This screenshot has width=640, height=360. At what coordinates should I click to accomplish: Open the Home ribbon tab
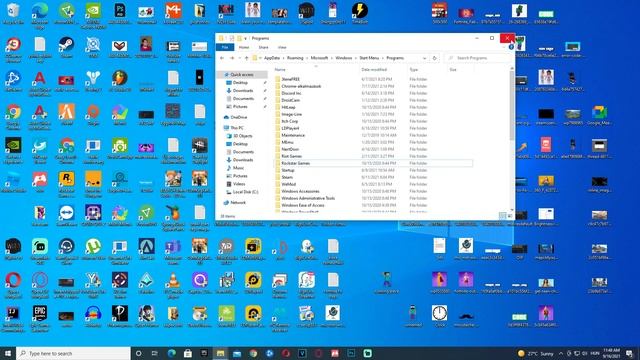click(x=244, y=47)
